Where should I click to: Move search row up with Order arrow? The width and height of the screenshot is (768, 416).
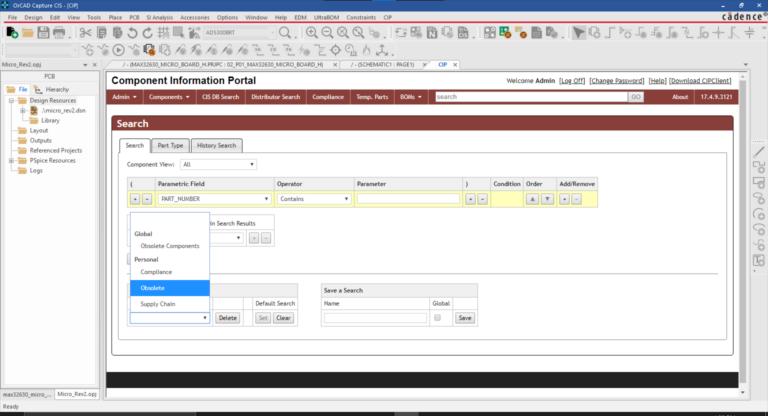532,199
